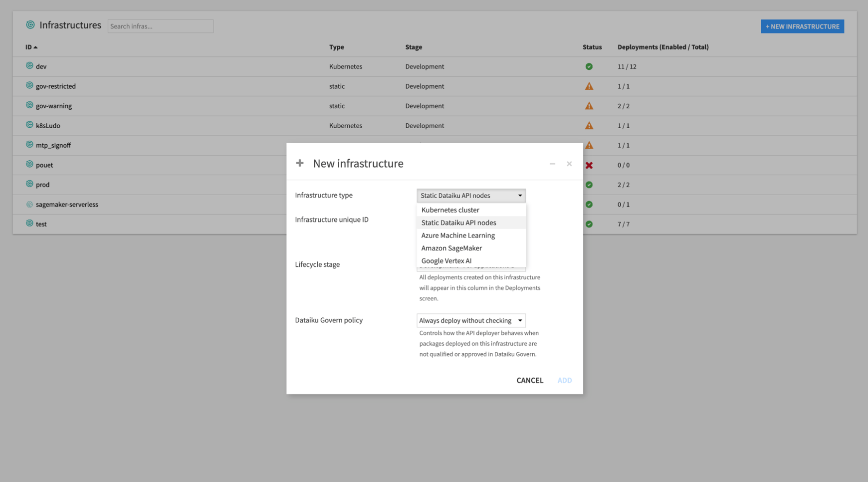The width and height of the screenshot is (868, 482).
Task: Open the Dataiku Govern policy dropdown
Action: pyautogui.click(x=470, y=320)
